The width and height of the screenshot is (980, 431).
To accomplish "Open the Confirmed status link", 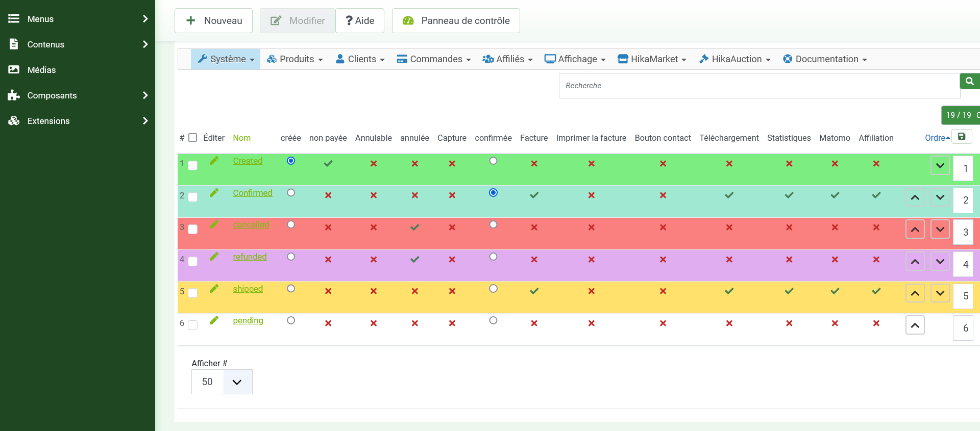I will [x=253, y=193].
